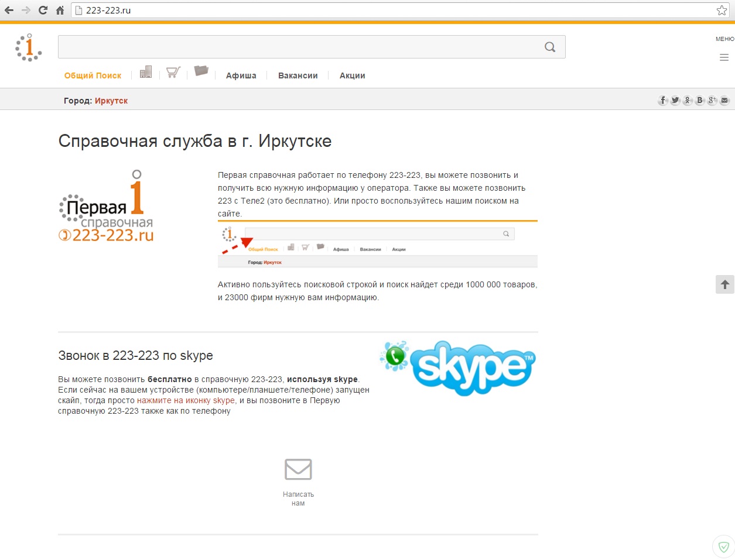Share via the Odnoklassniki icon
The width and height of the screenshot is (735, 560).
pyautogui.click(x=688, y=100)
